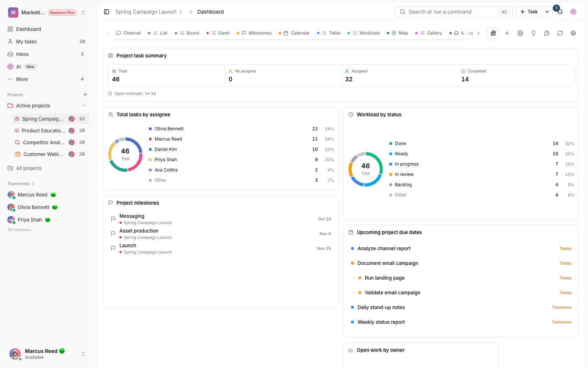Collapse the Active projects folder
This screenshot has height=368, width=588.
(x=84, y=106)
